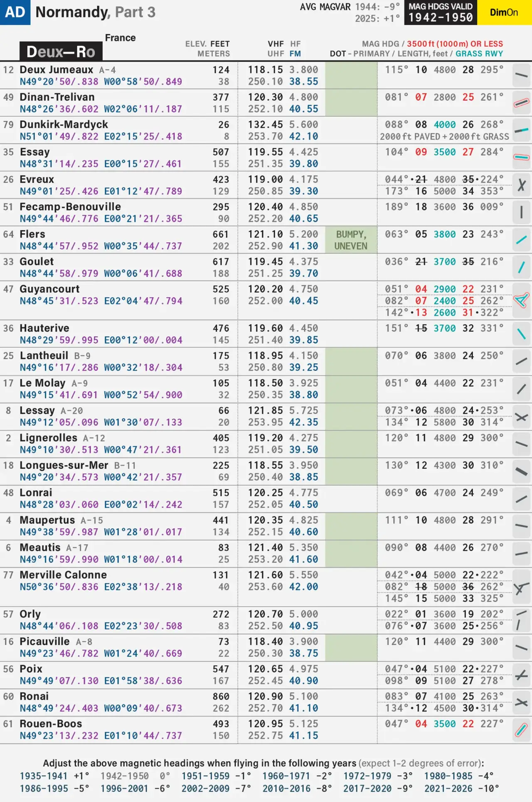Open the Deux–Ro range selector
This screenshot has width=532, height=802.
[61, 52]
